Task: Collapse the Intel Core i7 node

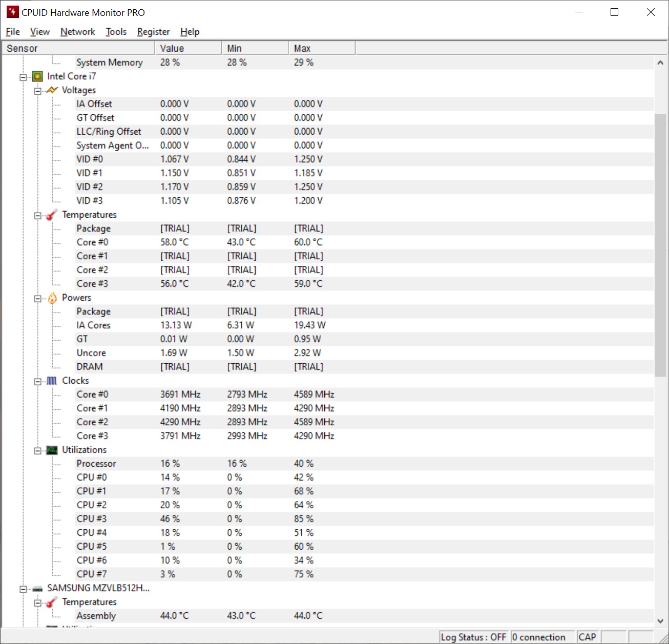Action: 23,77
